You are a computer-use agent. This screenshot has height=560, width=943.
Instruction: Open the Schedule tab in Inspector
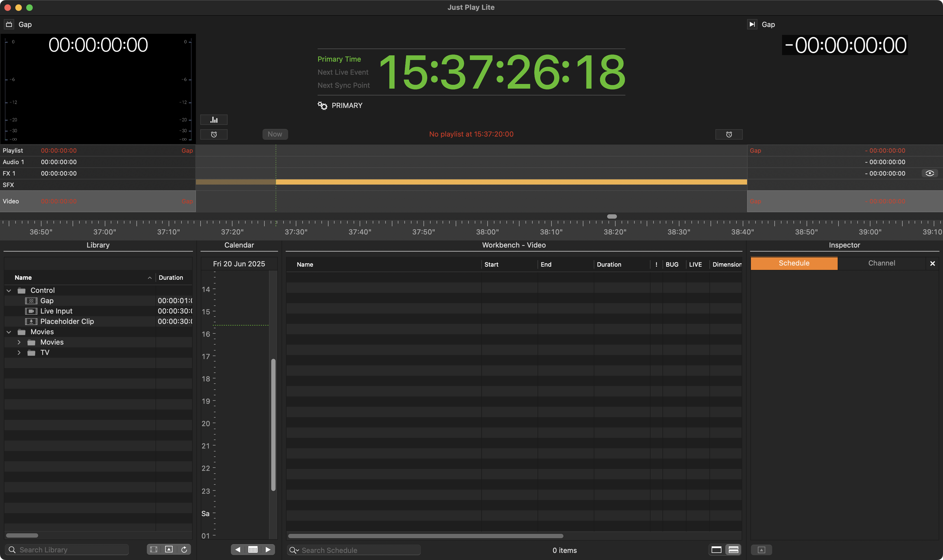(794, 263)
